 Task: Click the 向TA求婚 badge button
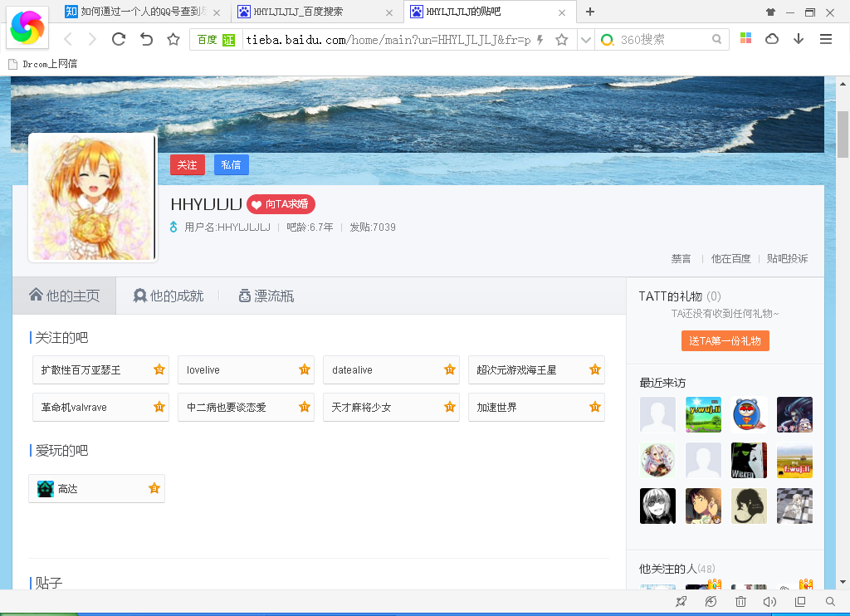281,204
